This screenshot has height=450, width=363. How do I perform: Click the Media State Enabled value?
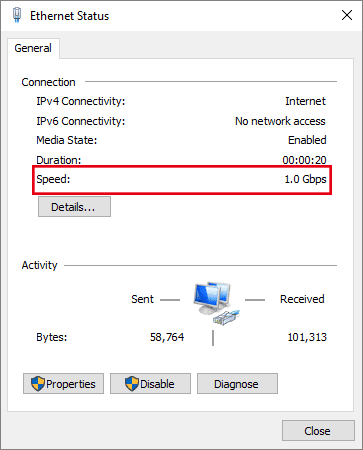(x=307, y=140)
